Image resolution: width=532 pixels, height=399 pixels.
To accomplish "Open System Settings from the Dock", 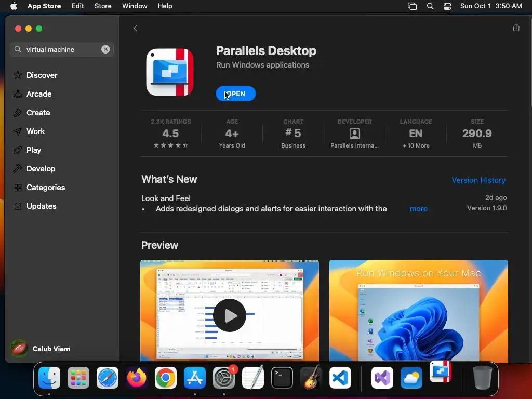I will pos(224,378).
